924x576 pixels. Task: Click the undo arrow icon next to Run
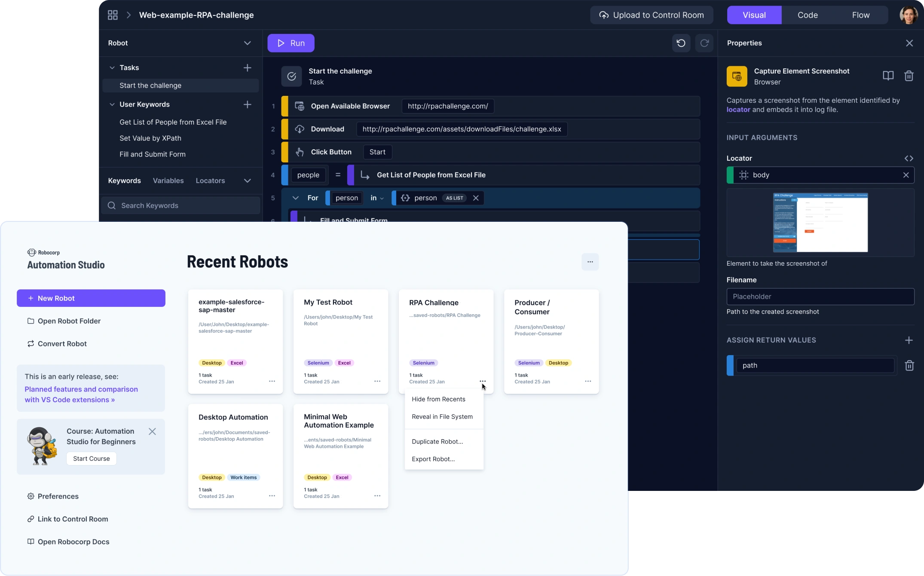pyautogui.click(x=681, y=43)
